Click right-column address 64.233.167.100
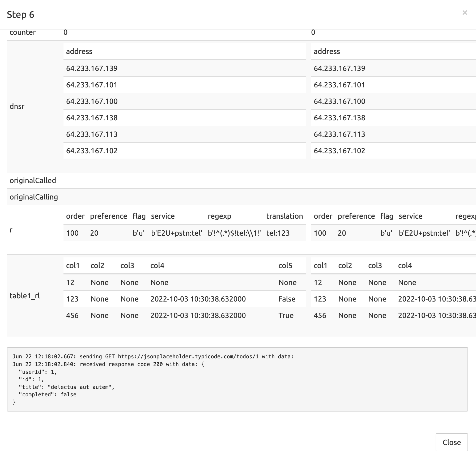Image resolution: width=476 pixels, height=458 pixels. 339,101
